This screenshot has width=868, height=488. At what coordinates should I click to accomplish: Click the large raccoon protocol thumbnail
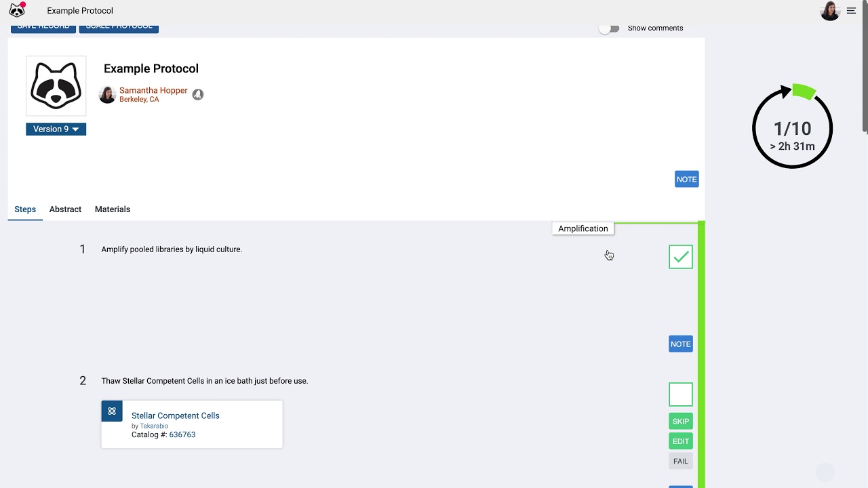coord(56,86)
